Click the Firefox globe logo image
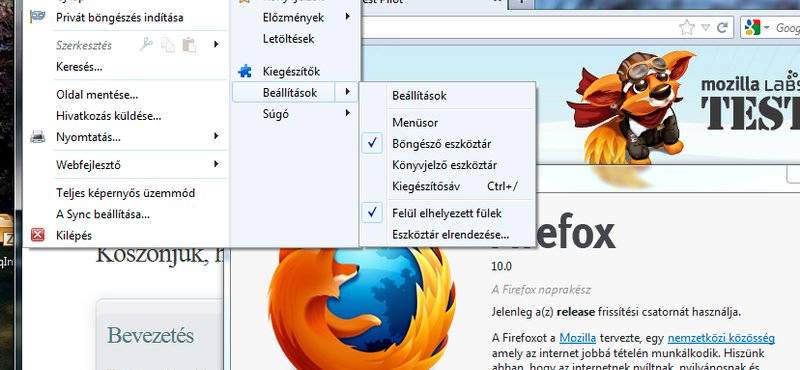The width and height of the screenshot is (800, 370). click(362, 310)
